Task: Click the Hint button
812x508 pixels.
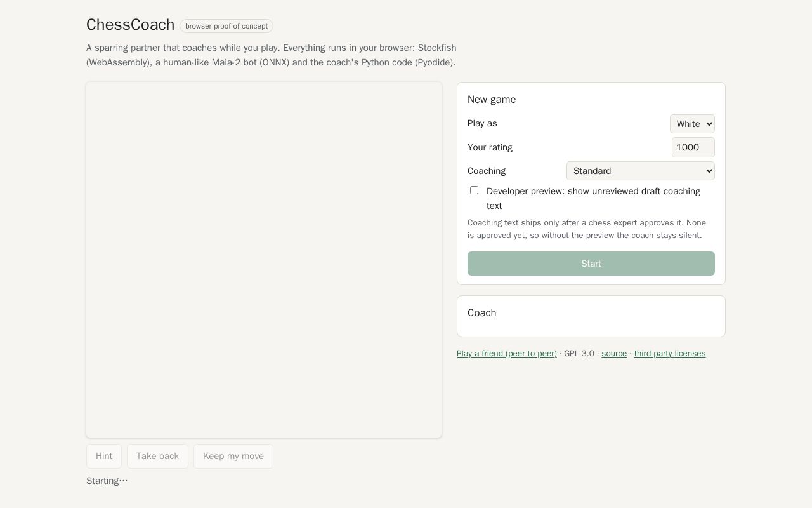Action: [x=104, y=456]
